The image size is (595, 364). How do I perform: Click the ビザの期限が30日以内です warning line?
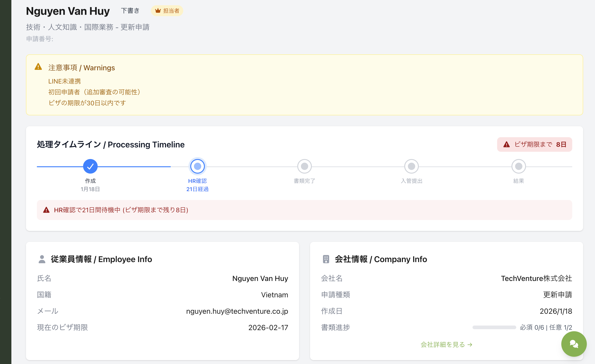coord(87,103)
